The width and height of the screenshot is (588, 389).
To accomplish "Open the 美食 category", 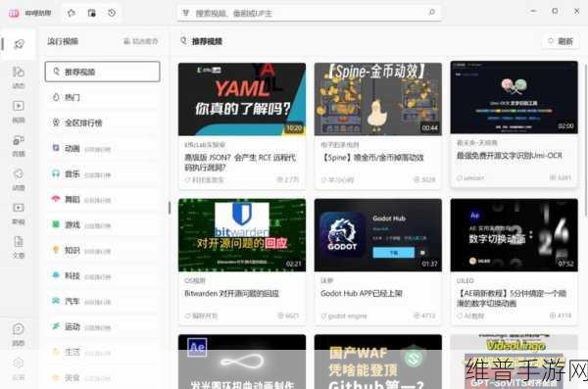I will [102, 377].
